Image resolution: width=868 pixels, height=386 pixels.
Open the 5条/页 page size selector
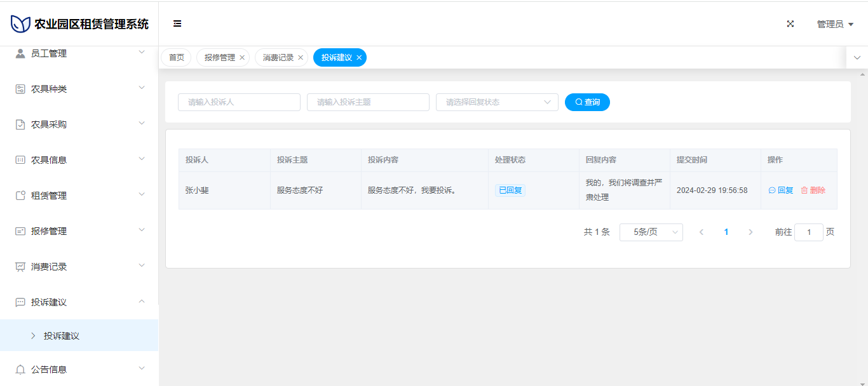tap(651, 232)
